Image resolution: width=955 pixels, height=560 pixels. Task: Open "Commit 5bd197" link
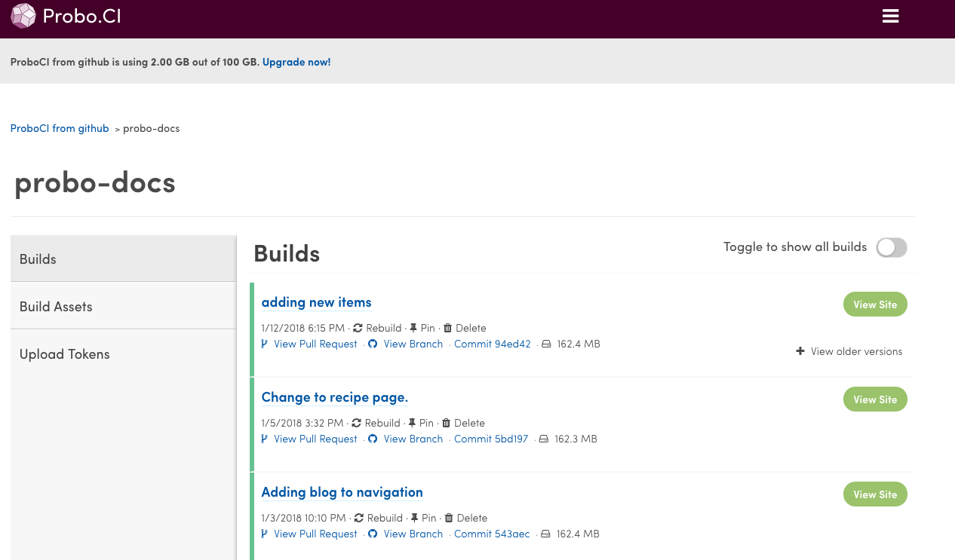(491, 439)
